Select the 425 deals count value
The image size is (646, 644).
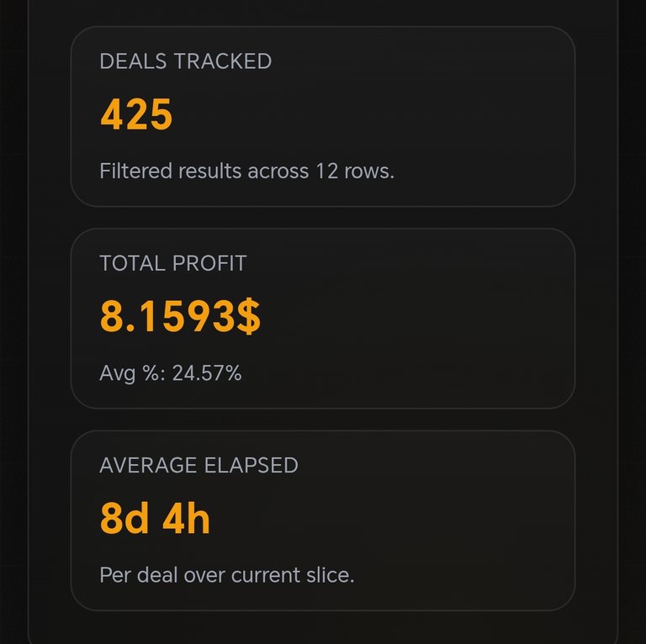tap(136, 115)
